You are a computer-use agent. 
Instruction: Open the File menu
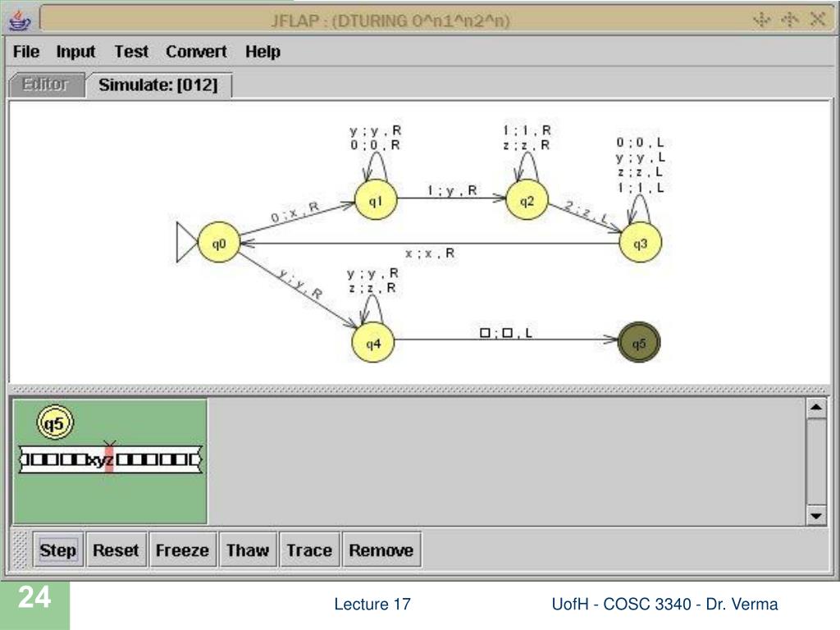[25, 52]
